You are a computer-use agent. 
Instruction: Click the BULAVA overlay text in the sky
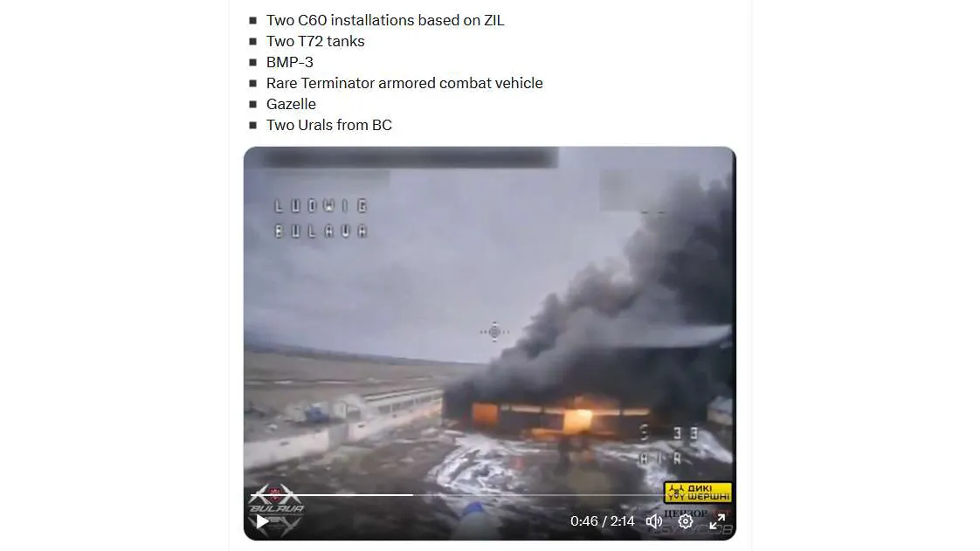click(321, 231)
